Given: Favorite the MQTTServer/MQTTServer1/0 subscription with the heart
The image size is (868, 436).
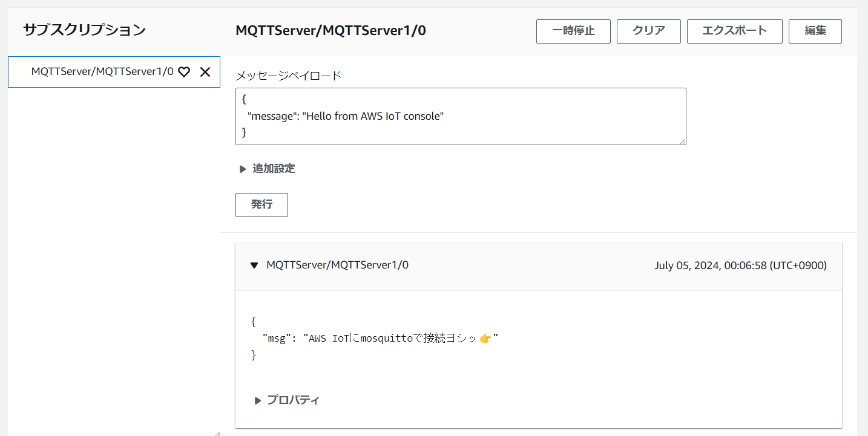Looking at the screenshot, I should 184,72.
